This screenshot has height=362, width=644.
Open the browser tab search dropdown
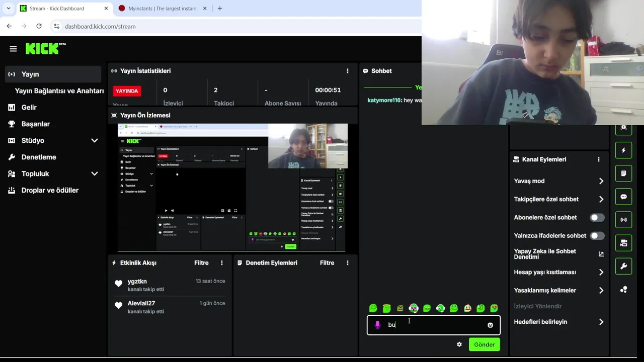[x=8, y=9]
